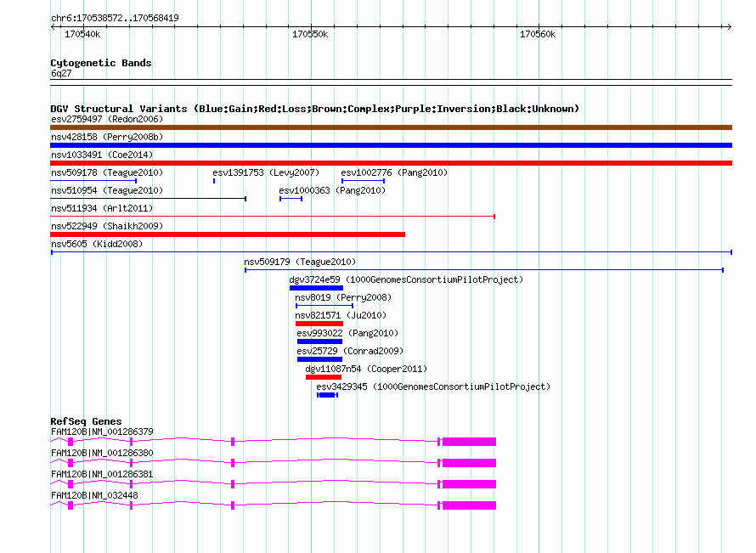Select the nsv821571 Ju2010 red bar
This screenshot has height=553, width=756.
[319, 324]
